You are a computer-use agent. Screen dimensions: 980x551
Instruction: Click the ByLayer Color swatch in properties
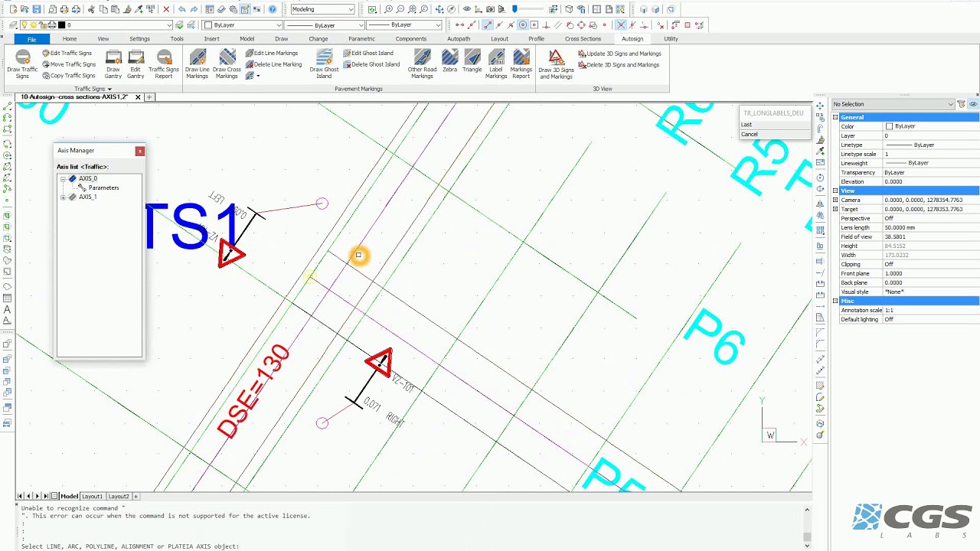[x=889, y=126]
